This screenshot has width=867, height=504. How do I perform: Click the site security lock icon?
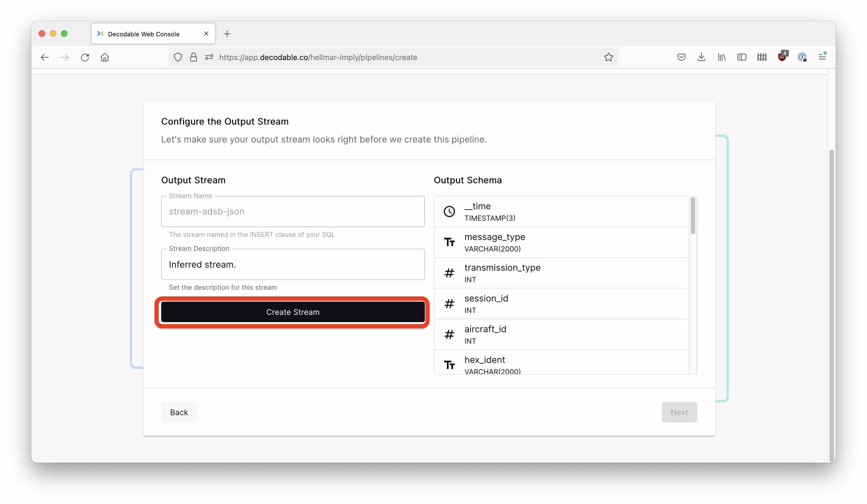(193, 57)
